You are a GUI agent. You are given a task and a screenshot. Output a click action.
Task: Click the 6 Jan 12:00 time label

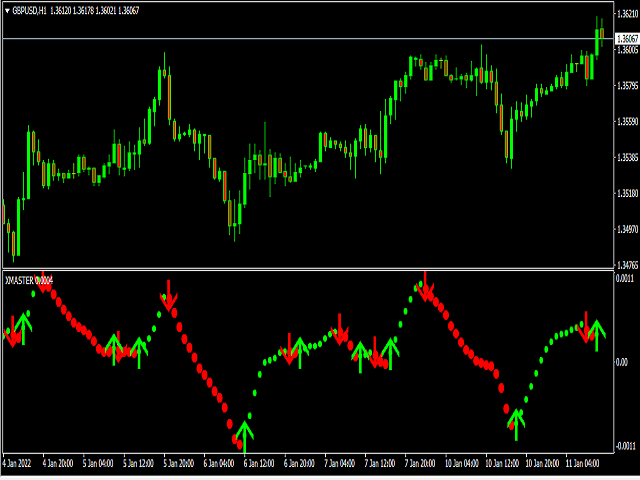259,463
